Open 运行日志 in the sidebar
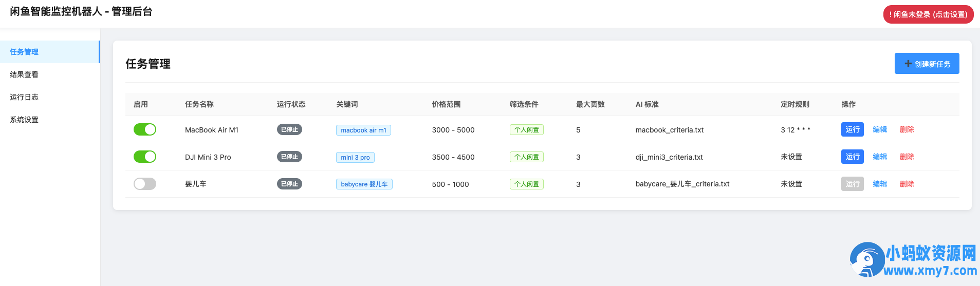The height and width of the screenshot is (286, 980). click(49, 97)
